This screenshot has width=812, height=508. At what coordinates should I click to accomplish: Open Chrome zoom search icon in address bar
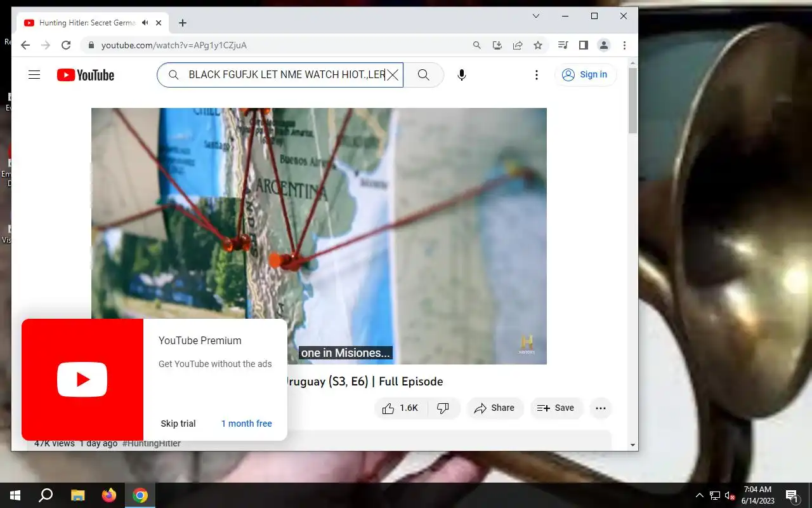pos(477,45)
